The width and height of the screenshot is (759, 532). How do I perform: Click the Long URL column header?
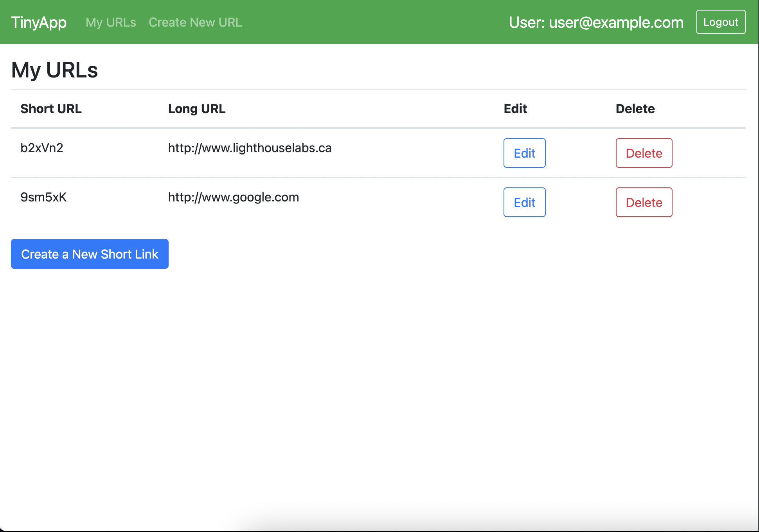[196, 109]
